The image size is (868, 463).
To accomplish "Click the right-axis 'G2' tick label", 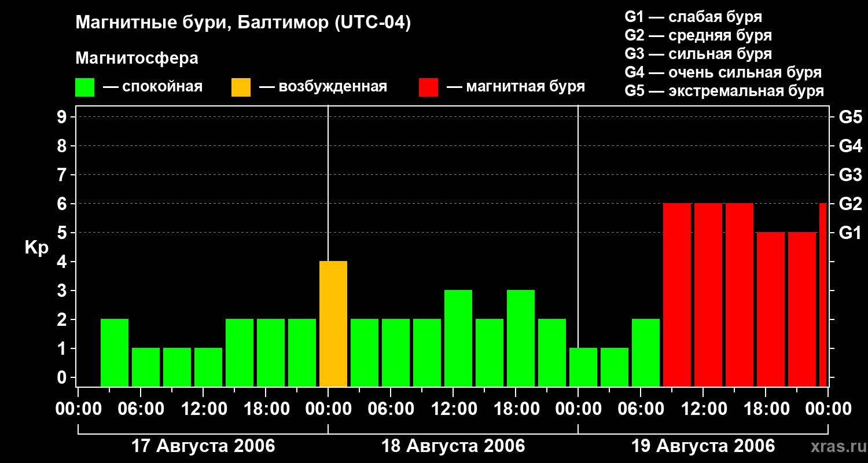I will [x=850, y=204].
